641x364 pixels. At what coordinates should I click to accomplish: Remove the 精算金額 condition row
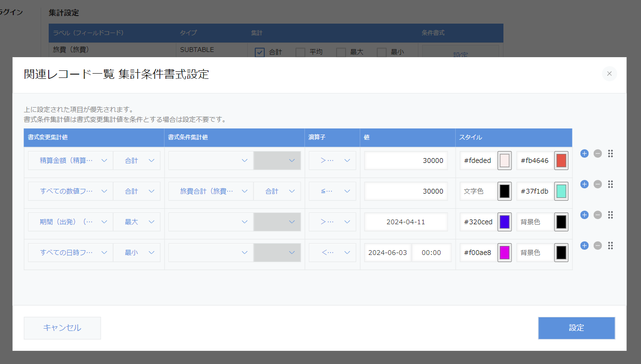tap(598, 153)
